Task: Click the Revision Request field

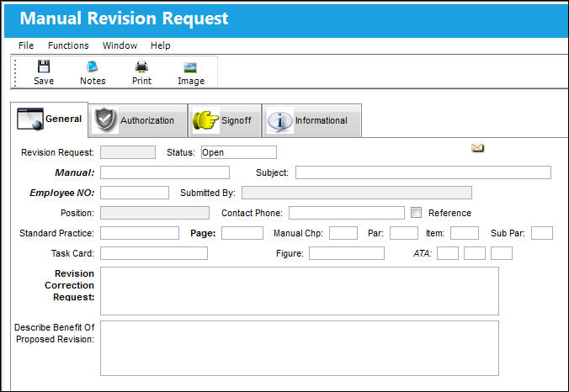Action: pos(128,152)
